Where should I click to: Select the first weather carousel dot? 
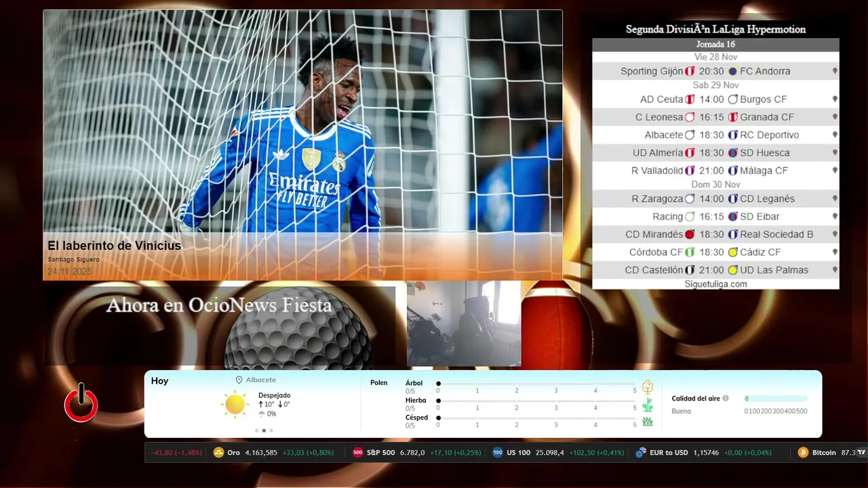click(x=256, y=430)
